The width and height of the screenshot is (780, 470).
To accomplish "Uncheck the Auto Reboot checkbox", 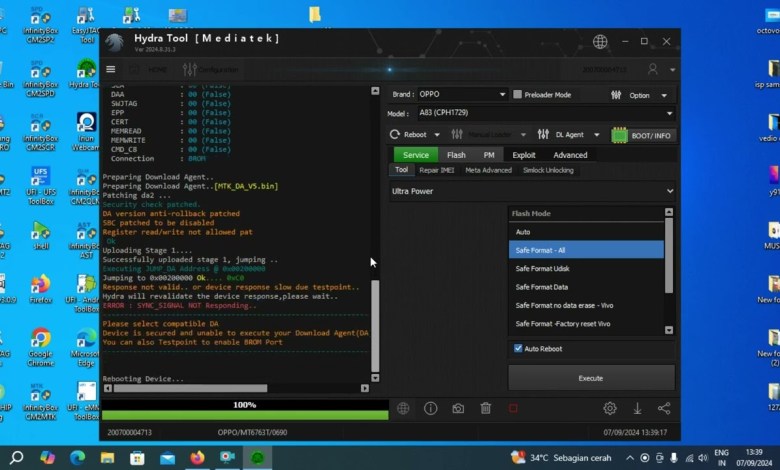I will click(518, 348).
